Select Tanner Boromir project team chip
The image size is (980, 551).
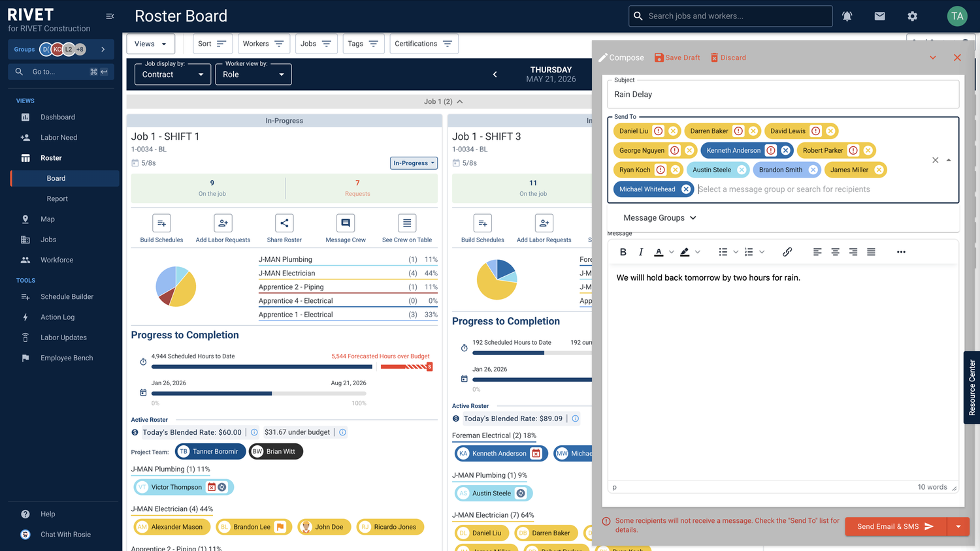click(x=210, y=452)
